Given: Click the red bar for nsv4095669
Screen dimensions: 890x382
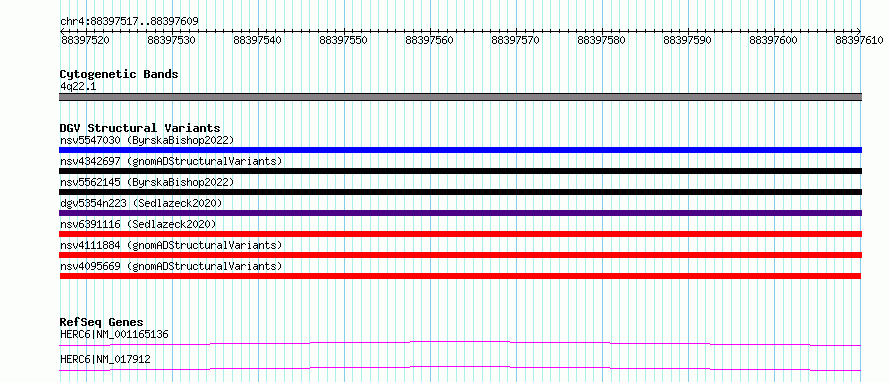Looking at the screenshot, I should [460, 276].
